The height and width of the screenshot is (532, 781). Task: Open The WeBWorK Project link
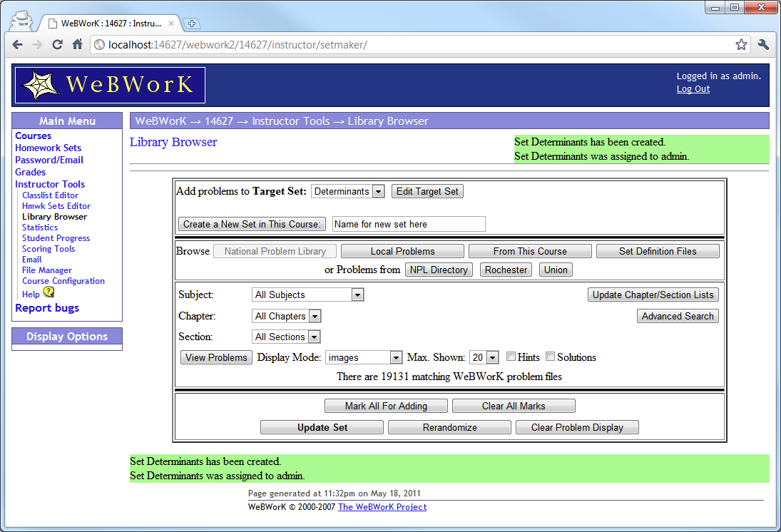382,506
